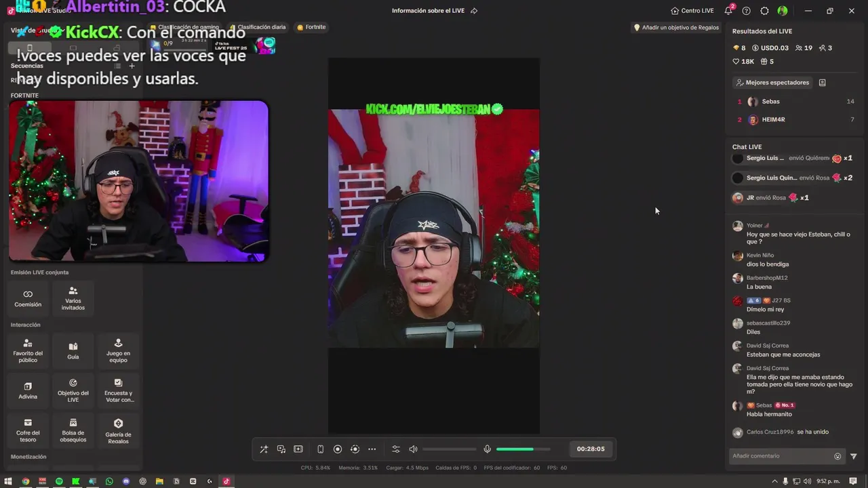
Task: Open Varios invitados option
Action: pyautogui.click(x=73, y=298)
